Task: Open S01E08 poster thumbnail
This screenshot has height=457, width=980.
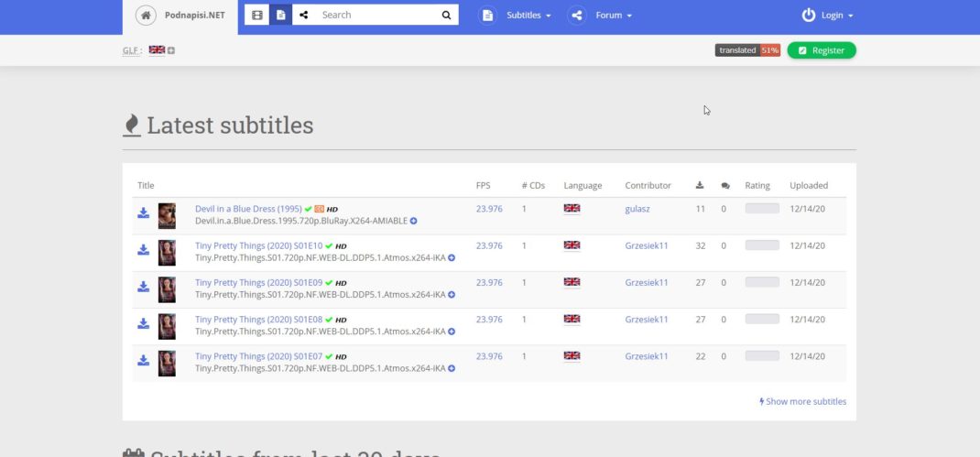Action: tap(167, 326)
